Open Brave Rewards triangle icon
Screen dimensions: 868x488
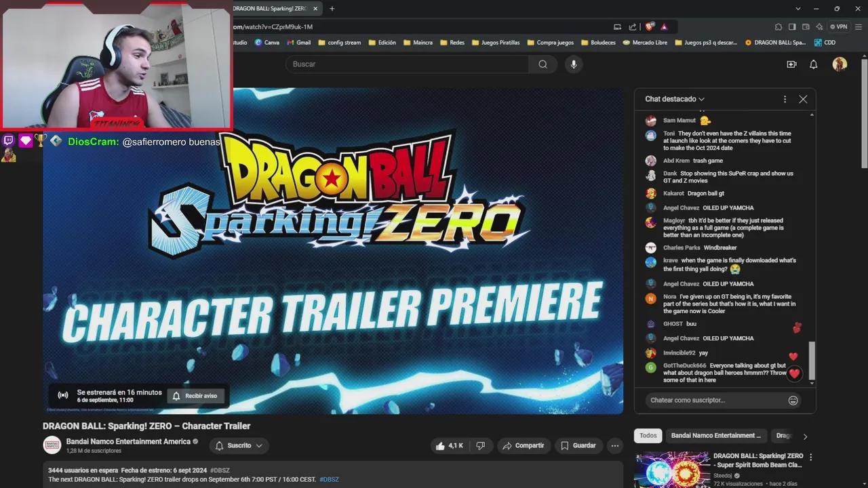pyautogui.click(x=664, y=26)
